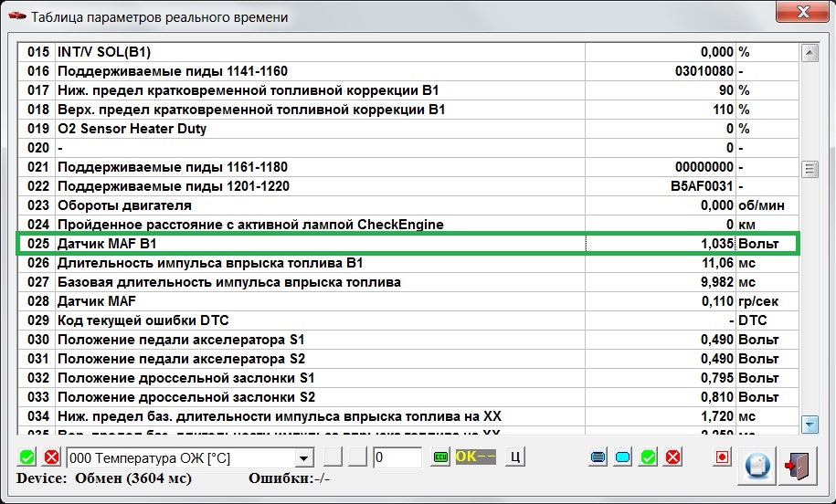Click the blue striped list icon
Image resolution: width=836 pixels, height=504 pixels.
[598, 457]
